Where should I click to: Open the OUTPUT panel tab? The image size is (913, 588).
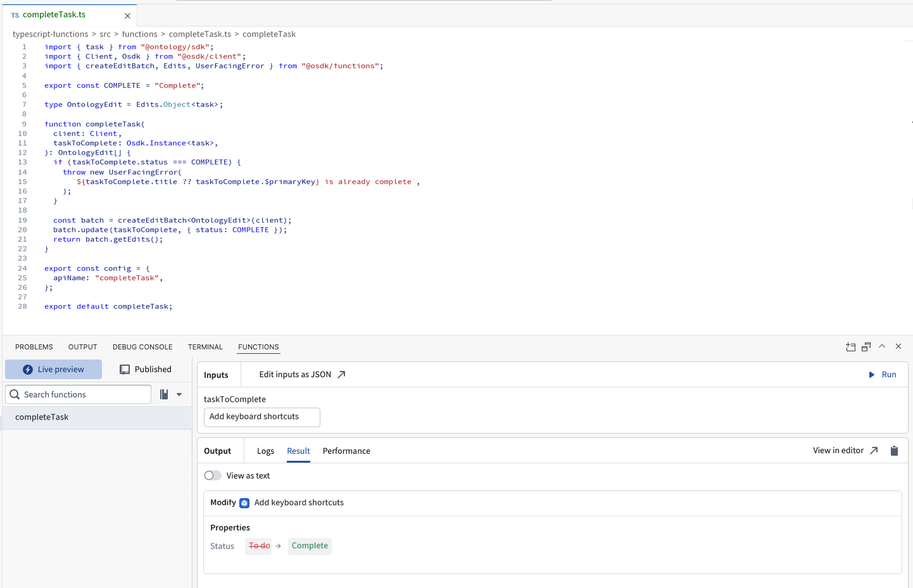click(83, 347)
